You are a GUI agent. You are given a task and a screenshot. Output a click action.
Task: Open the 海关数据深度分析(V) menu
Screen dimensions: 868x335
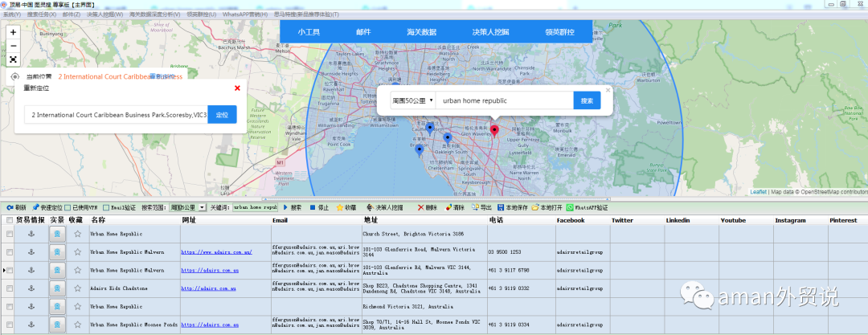155,14
